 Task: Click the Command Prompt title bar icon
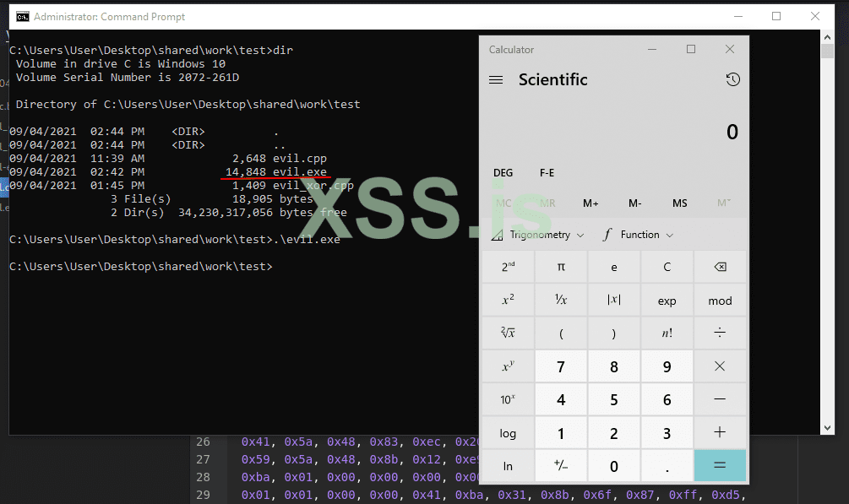(22, 17)
